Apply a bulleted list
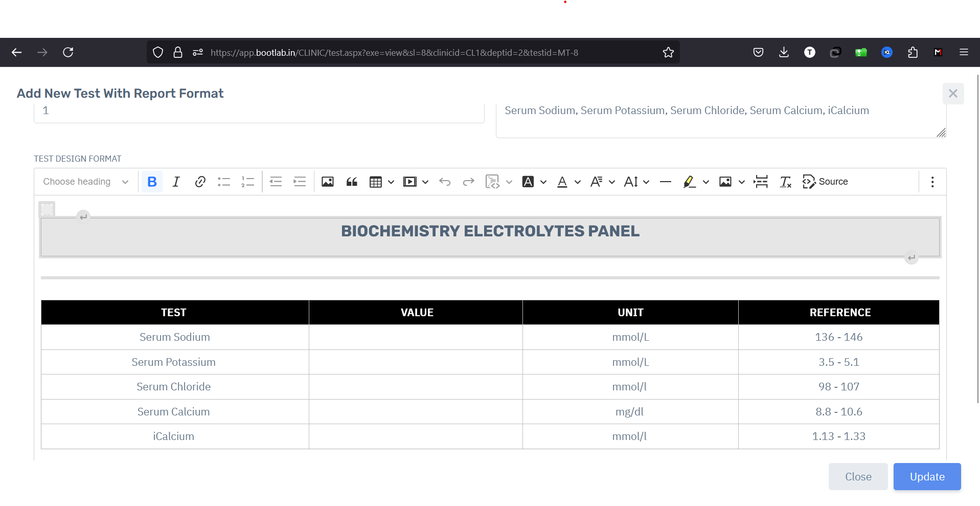Image resolution: width=980 pixels, height=506 pixels. pos(224,182)
